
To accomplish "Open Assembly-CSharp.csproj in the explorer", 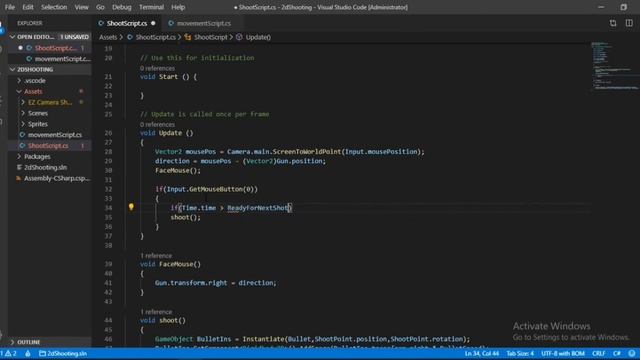I will 57,178.
